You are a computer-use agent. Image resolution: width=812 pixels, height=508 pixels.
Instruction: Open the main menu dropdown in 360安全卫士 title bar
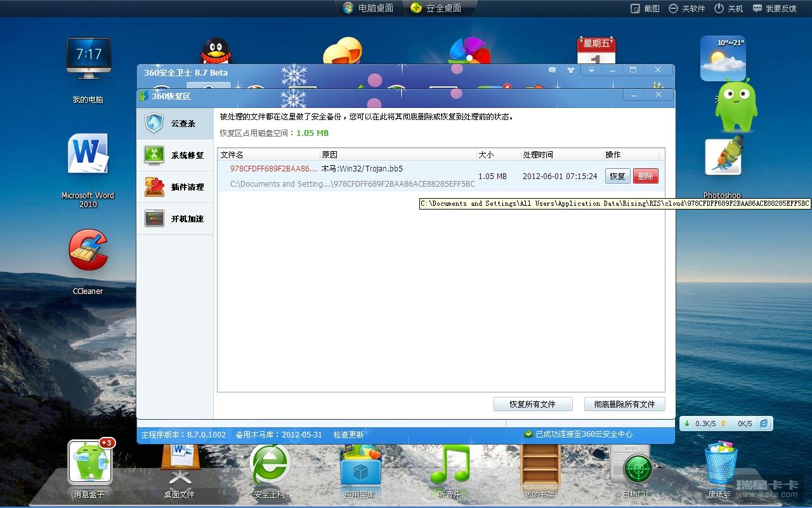[591, 70]
